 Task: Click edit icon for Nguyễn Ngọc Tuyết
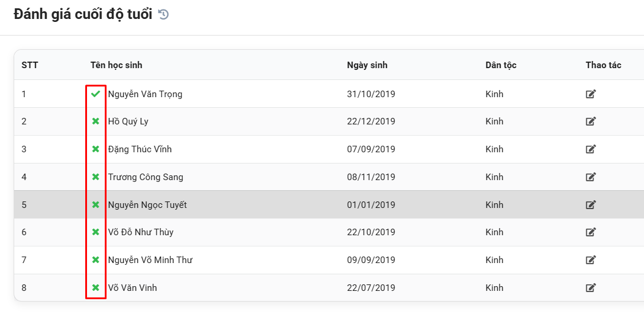click(x=591, y=205)
